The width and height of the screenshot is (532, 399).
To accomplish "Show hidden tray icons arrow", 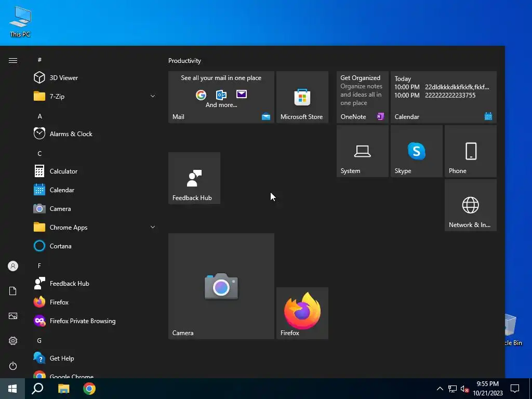I will (440, 389).
